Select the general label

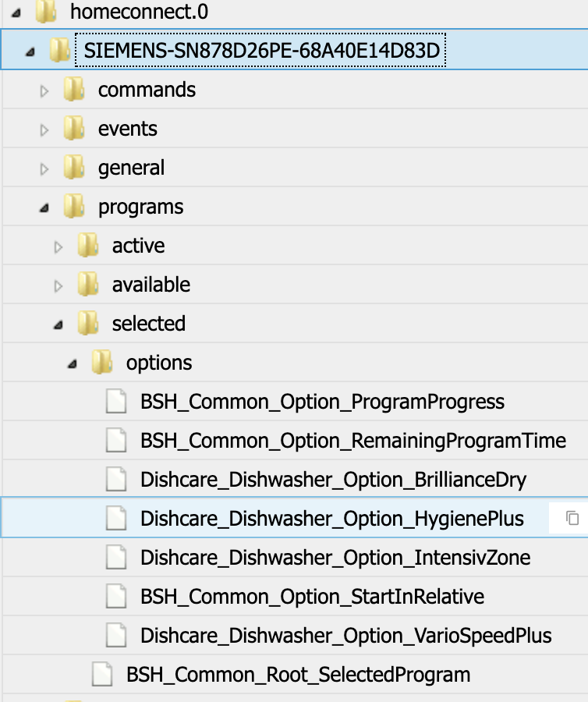tap(131, 168)
